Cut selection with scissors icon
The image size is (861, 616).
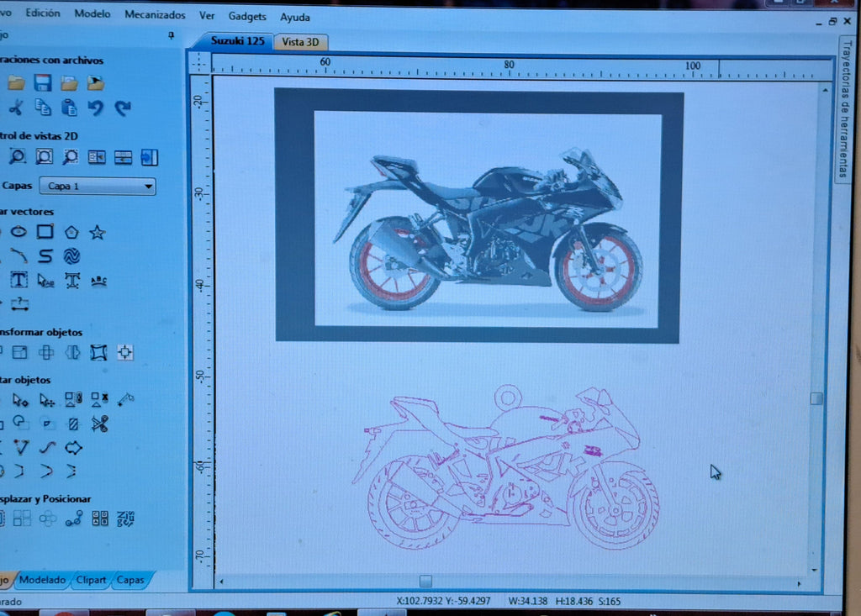(16, 107)
